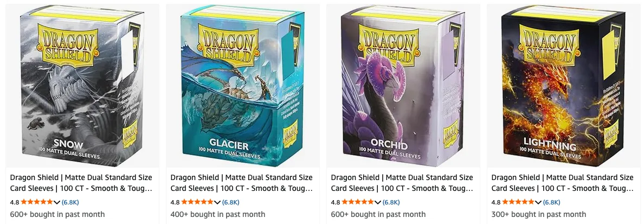Click the star rating of Orchid sleeves

tap(358, 202)
